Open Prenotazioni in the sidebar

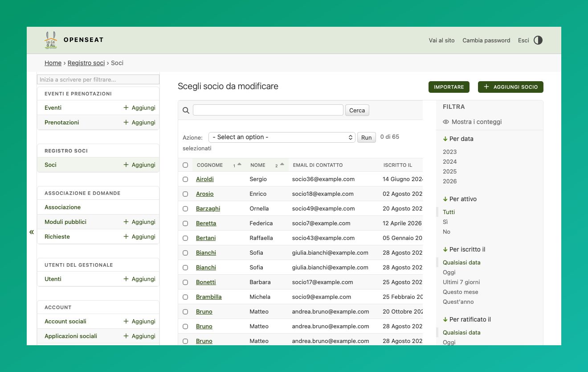(62, 122)
